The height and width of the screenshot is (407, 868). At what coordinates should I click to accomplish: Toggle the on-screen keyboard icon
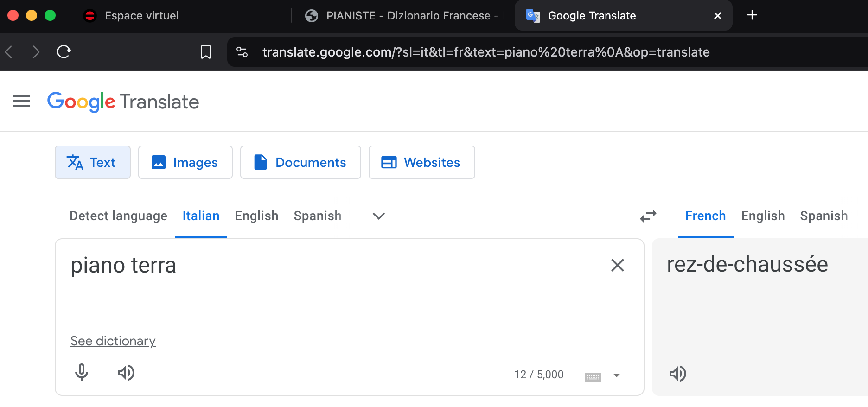[x=593, y=376]
